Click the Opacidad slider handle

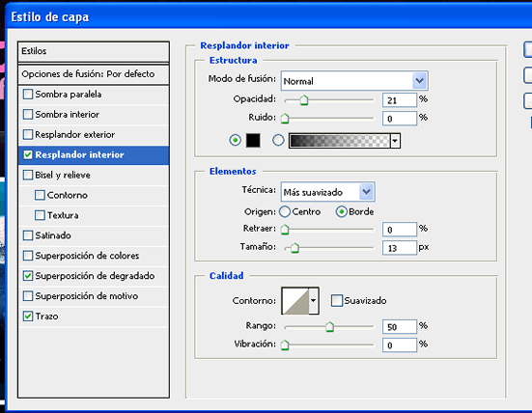pos(304,100)
